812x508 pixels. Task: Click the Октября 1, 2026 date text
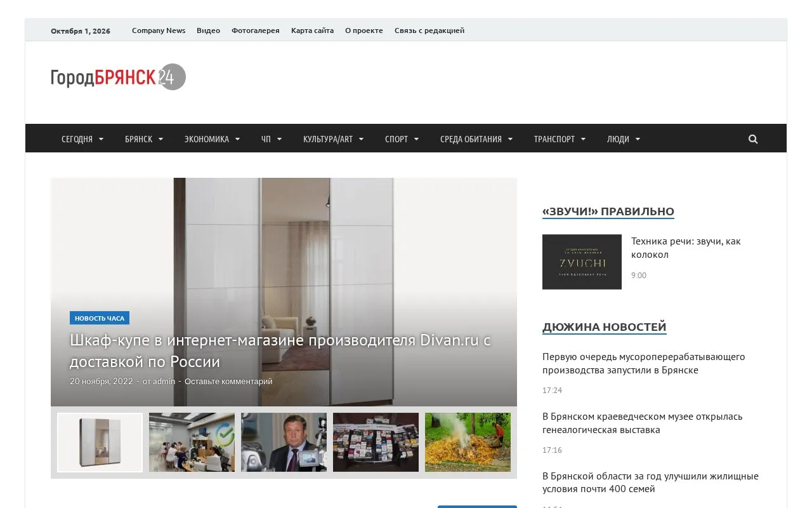[x=81, y=31]
